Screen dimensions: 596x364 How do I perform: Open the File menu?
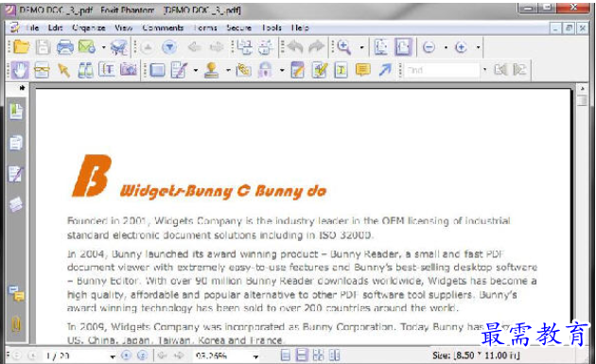[32, 27]
